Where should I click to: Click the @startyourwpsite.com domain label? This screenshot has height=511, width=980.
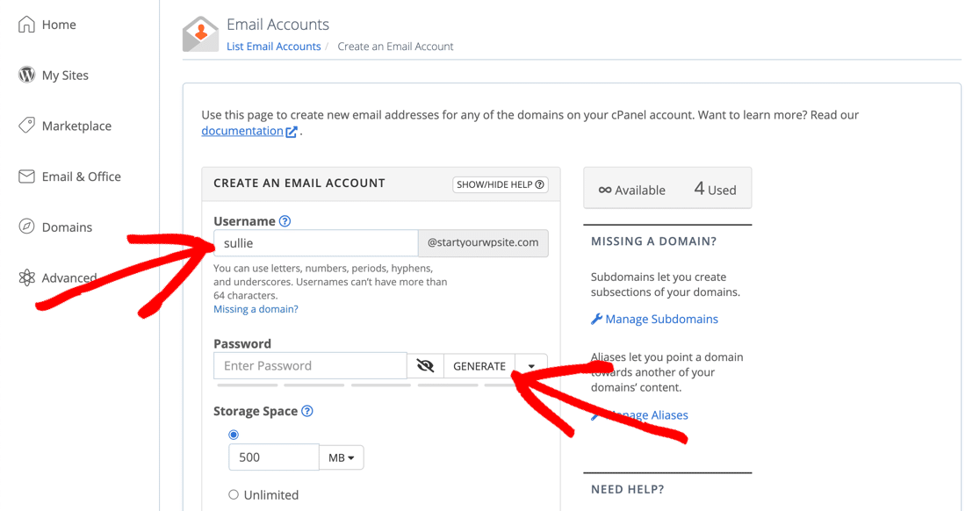(x=483, y=243)
